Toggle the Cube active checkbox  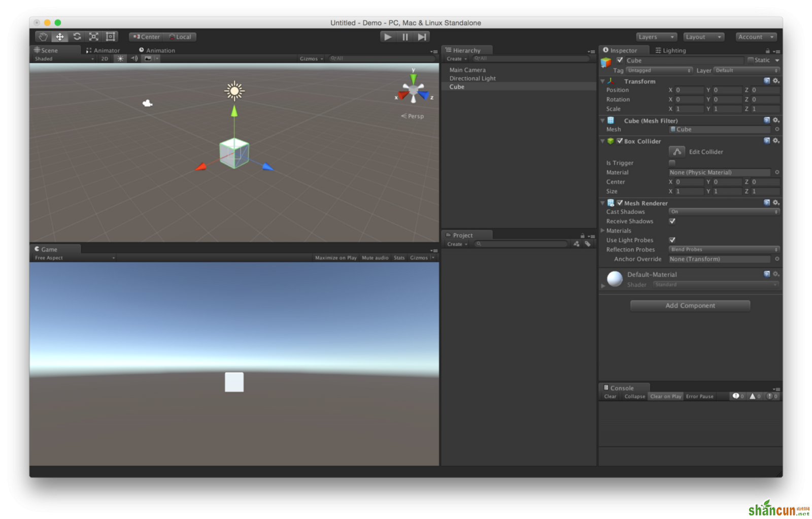620,60
